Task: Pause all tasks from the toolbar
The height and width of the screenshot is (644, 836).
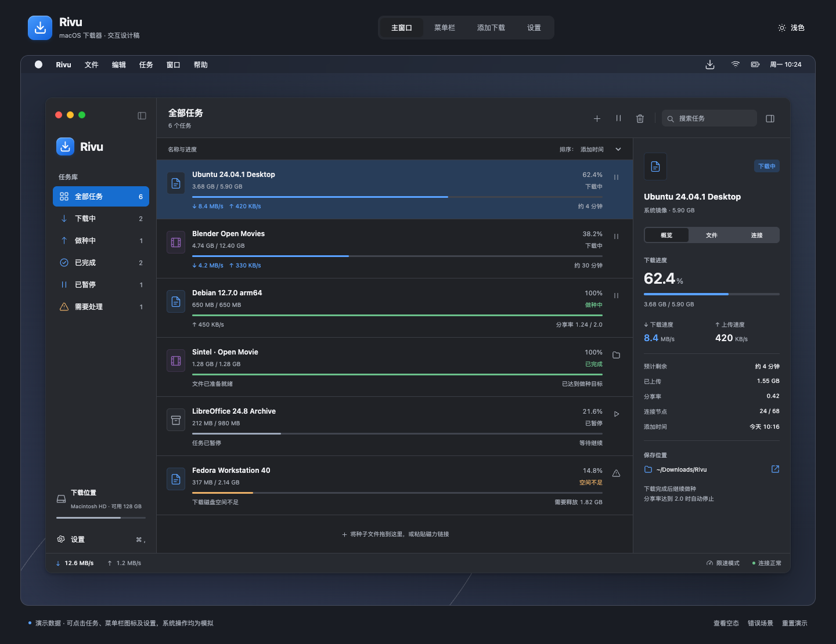Action: (618, 118)
